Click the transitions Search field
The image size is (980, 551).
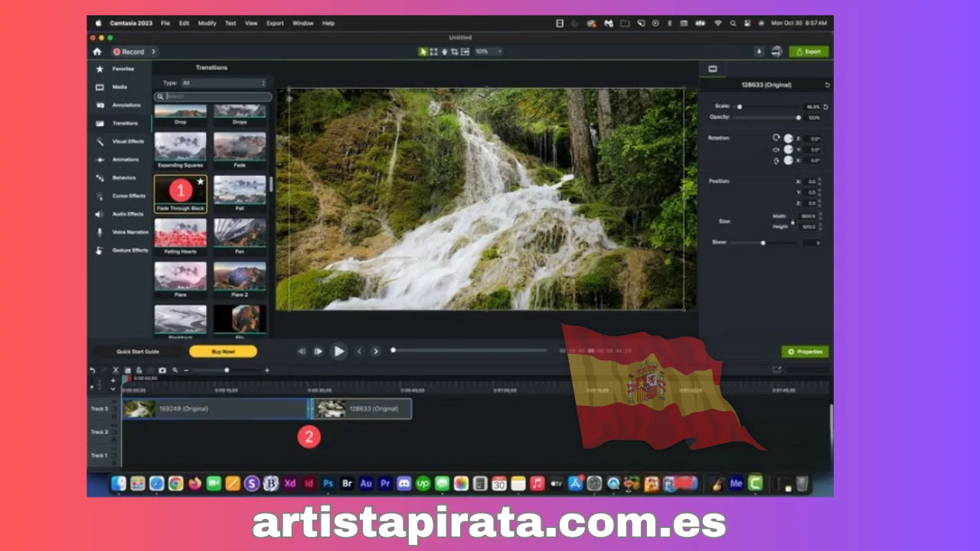(x=213, y=96)
